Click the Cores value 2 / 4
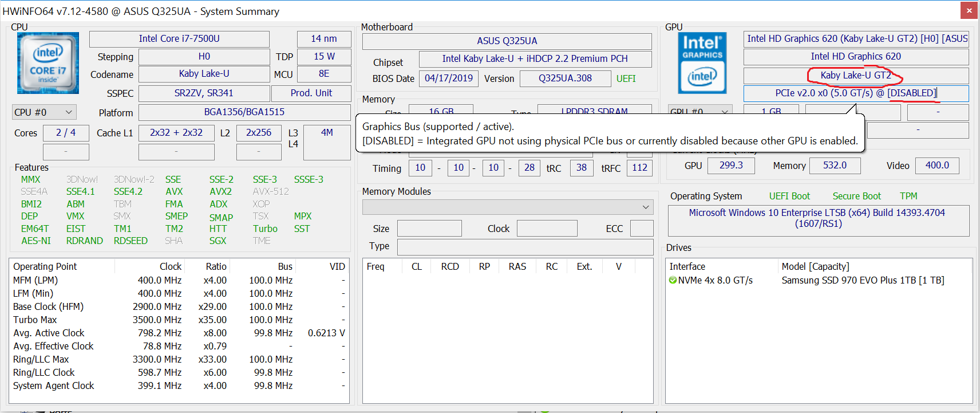The height and width of the screenshot is (413, 980). point(66,133)
